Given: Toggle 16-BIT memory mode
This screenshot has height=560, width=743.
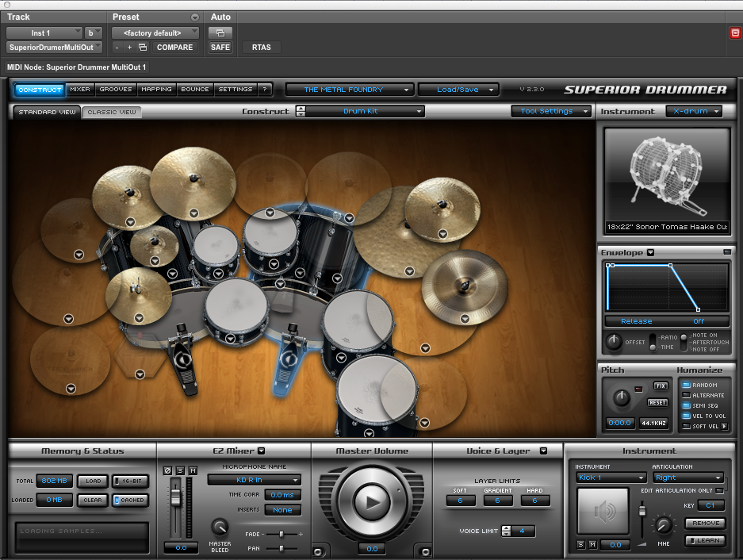Looking at the screenshot, I should click(130, 481).
